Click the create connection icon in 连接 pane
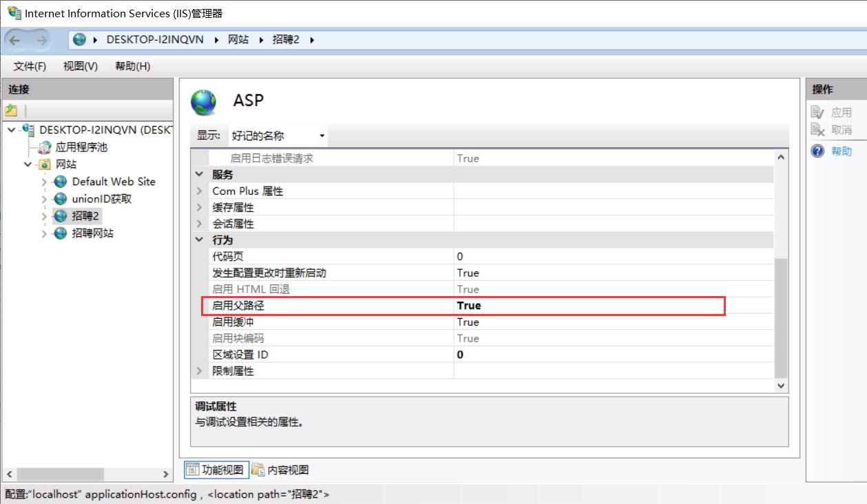Screen dimensions: 867x504 point(11,109)
